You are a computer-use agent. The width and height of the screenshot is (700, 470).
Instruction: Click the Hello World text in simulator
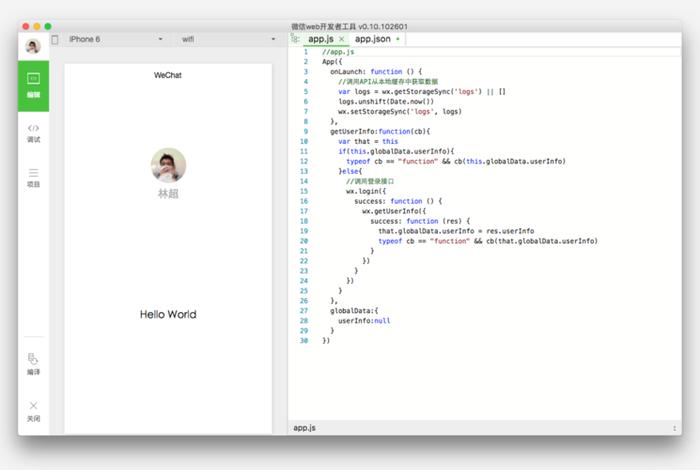168,314
